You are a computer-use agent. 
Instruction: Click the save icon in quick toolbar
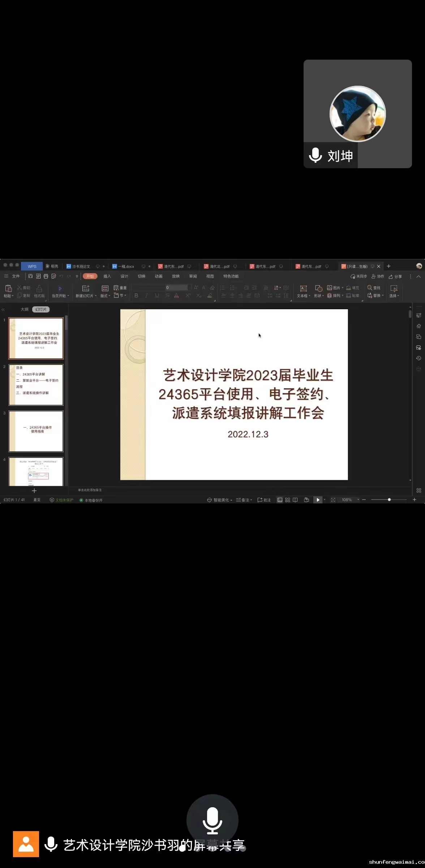pos(30,276)
